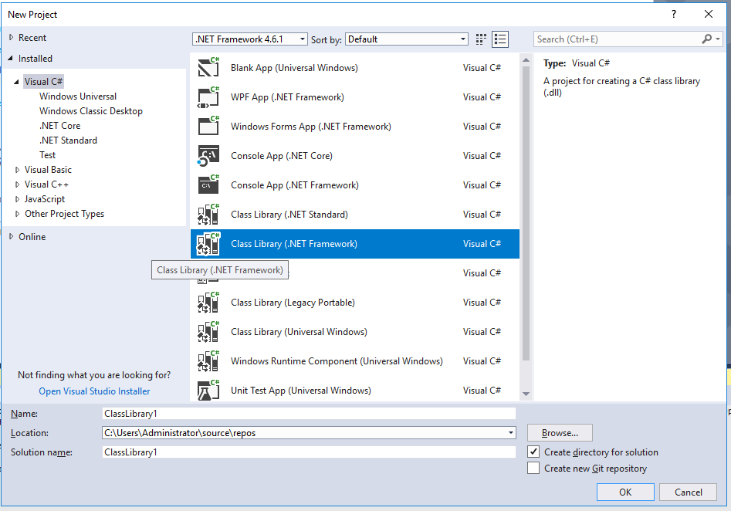
Task: Click the Console App (.NET Core) icon
Action: point(208,156)
